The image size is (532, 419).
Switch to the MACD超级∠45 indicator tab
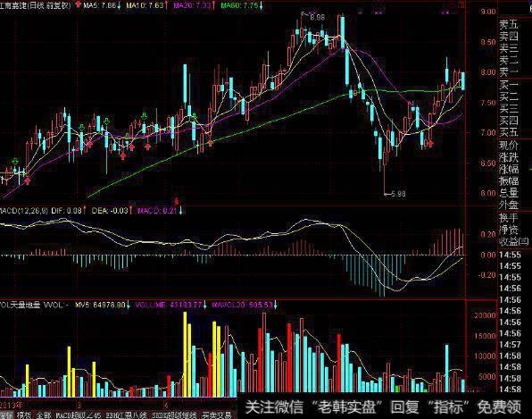pos(79,415)
